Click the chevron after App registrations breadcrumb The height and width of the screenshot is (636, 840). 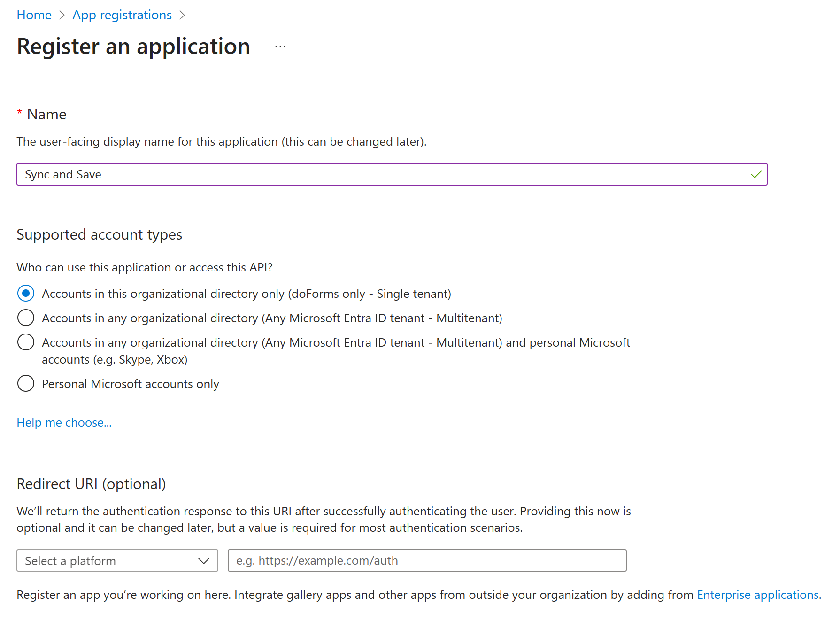point(183,15)
